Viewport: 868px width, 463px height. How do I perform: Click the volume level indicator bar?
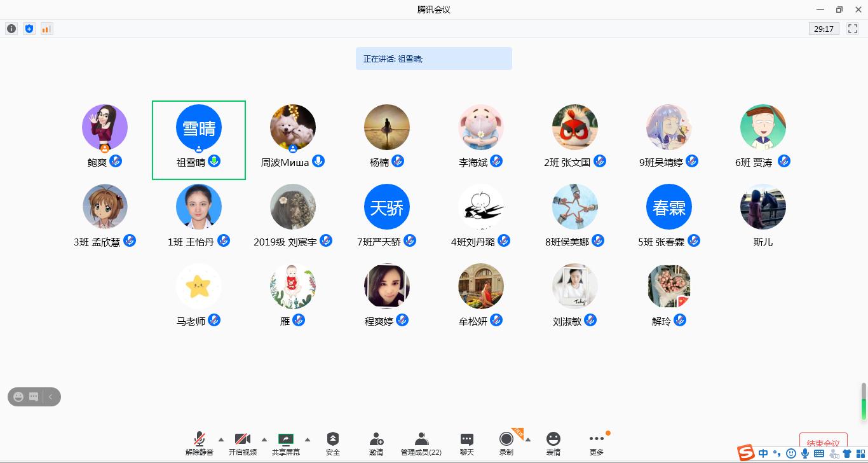(x=864, y=401)
